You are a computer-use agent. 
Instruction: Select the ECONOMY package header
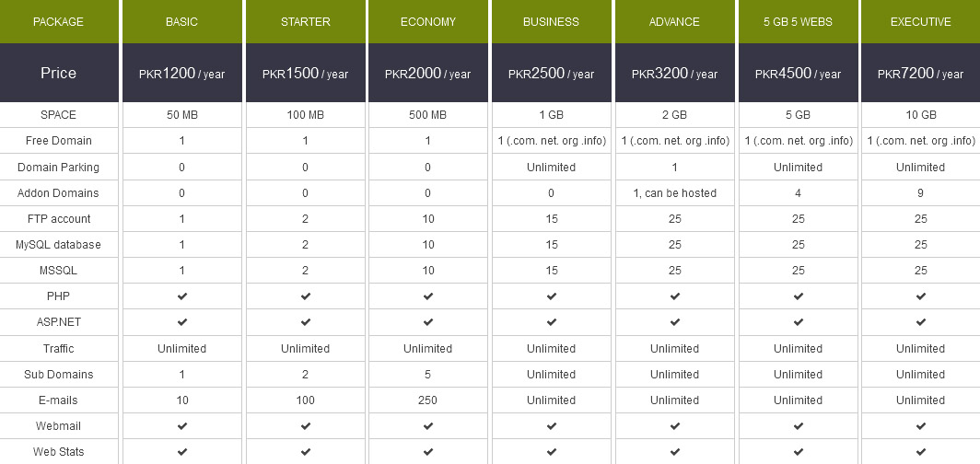(x=428, y=22)
